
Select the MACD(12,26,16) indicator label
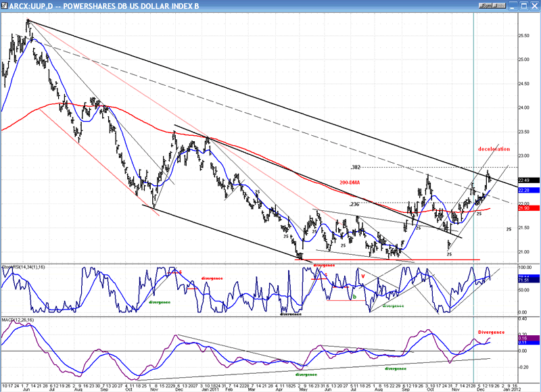(x=19, y=320)
